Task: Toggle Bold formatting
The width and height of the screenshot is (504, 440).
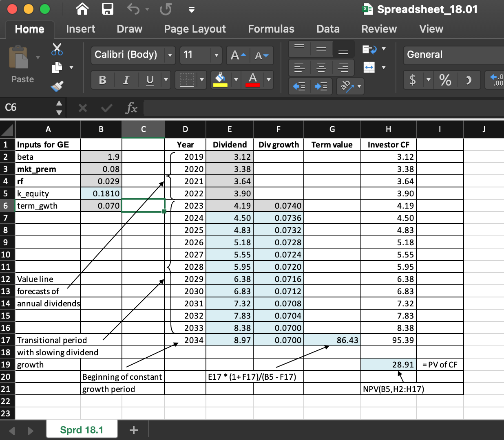Action: [102, 80]
